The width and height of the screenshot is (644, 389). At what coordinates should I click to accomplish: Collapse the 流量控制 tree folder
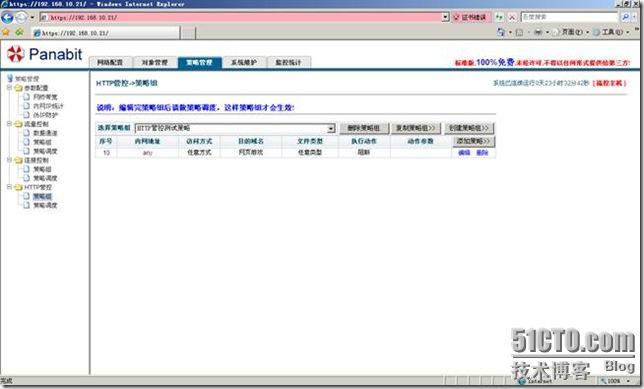click(9, 124)
